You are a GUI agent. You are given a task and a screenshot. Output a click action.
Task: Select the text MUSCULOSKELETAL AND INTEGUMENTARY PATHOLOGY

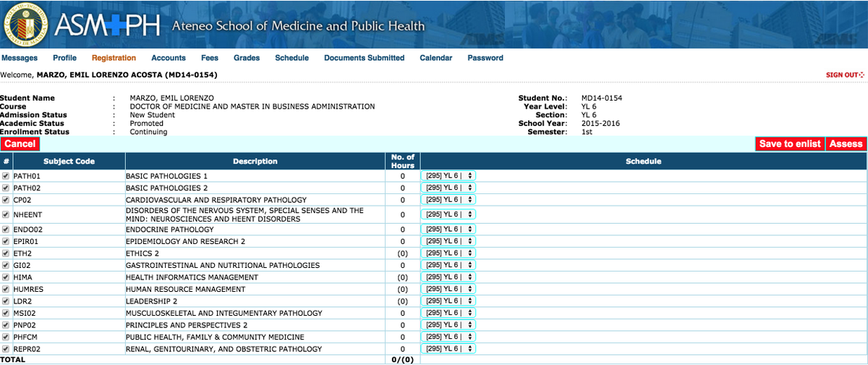click(224, 313)
